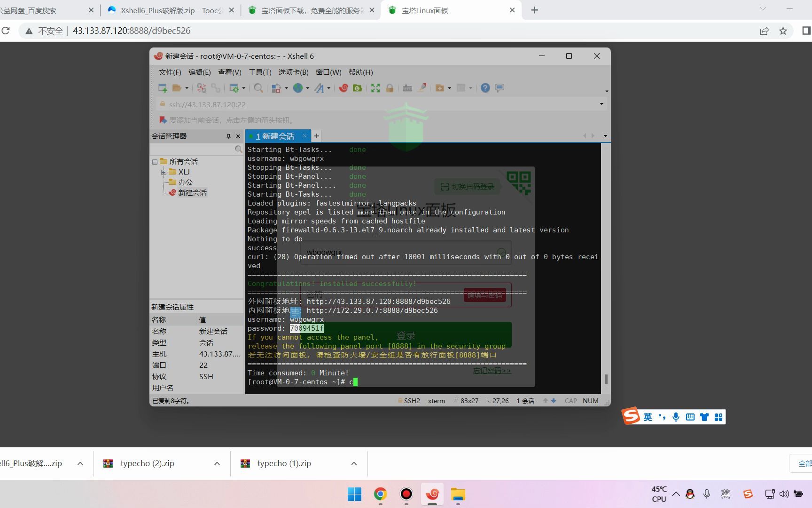The image size is (812, 508).
Task: Click the Lock screen padlock icon
Action: (390, 88)
